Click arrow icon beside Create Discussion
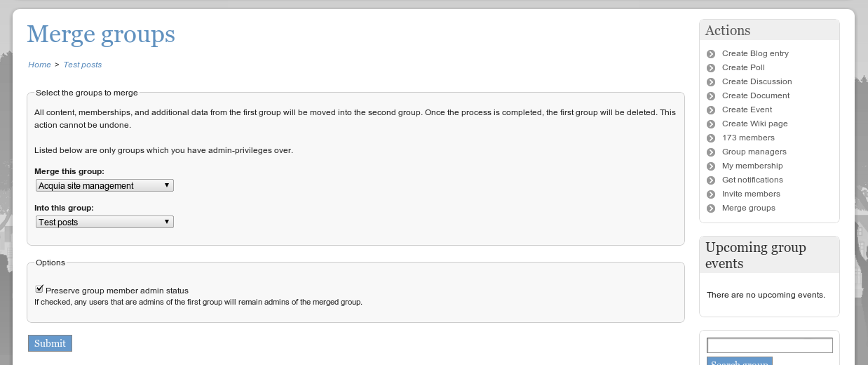Viewport: 868px width, 365px height. pos(711,82)
